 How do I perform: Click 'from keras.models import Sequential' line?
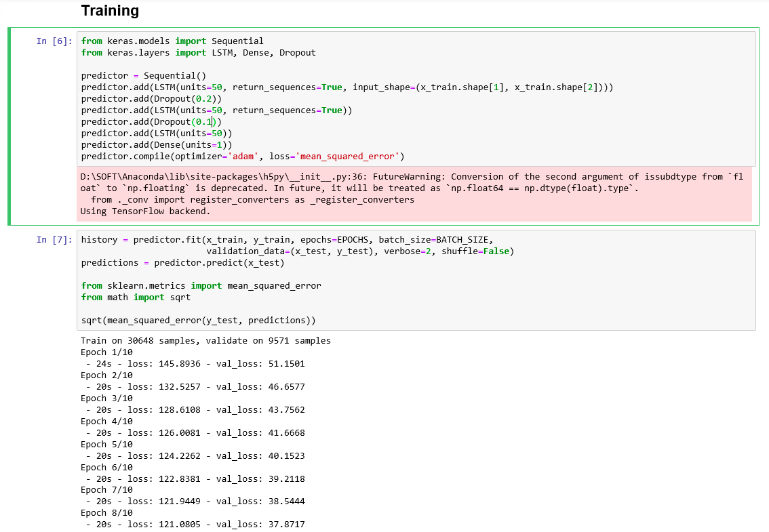coord(172,41)
